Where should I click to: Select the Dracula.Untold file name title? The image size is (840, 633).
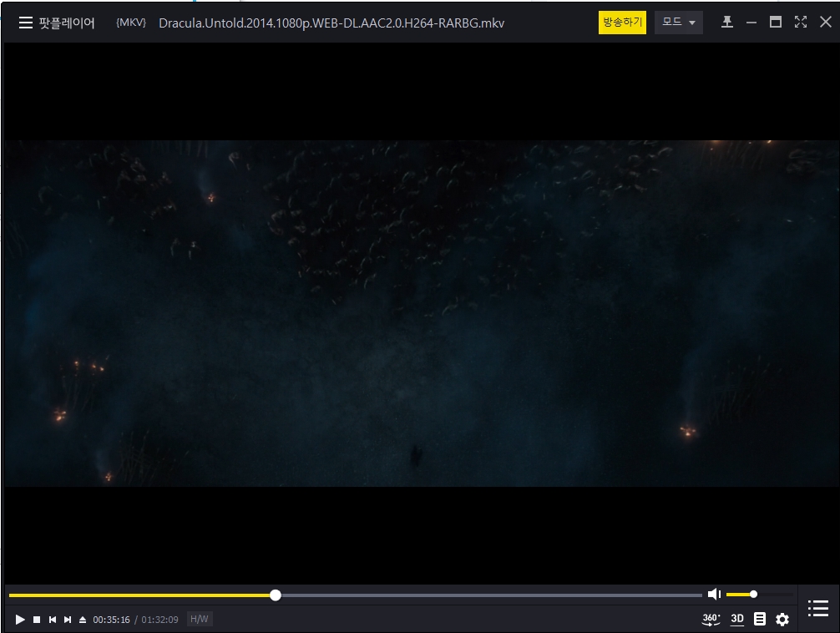331,23
